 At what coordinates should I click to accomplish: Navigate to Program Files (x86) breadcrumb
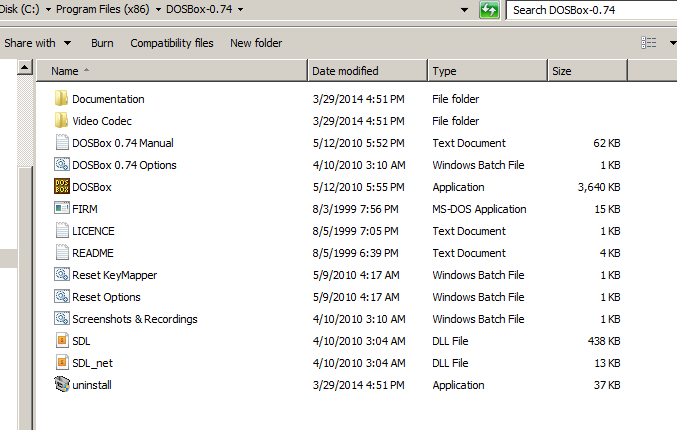tap(103, 9)
